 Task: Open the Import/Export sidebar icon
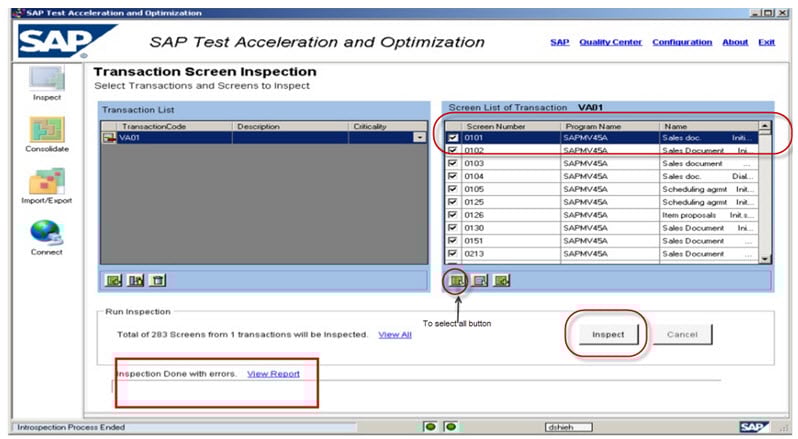46,182
